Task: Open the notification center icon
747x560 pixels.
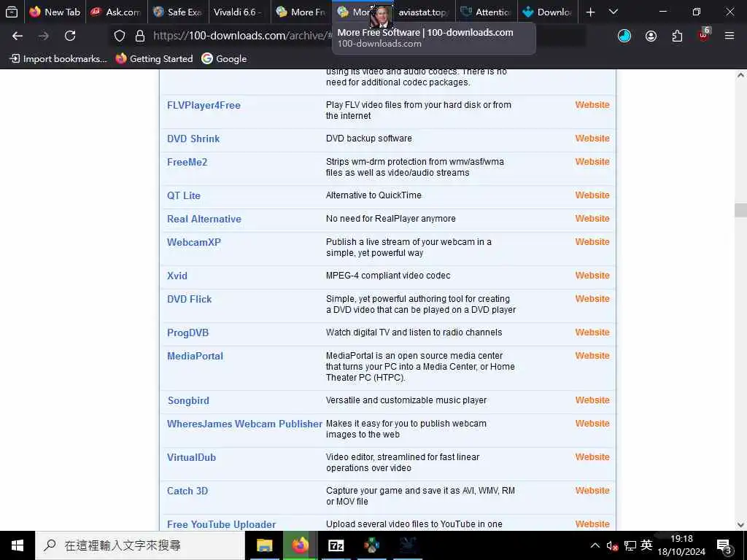Action: click(x=724, y=545)
